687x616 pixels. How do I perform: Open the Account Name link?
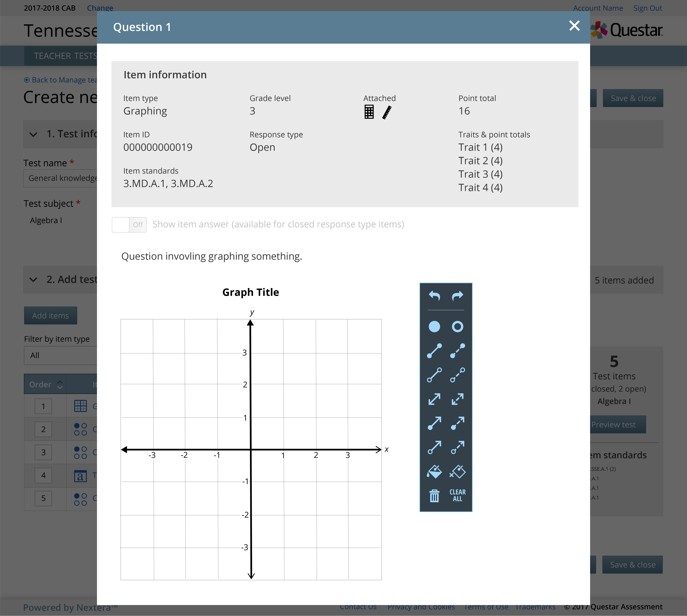tap(598, 8)
